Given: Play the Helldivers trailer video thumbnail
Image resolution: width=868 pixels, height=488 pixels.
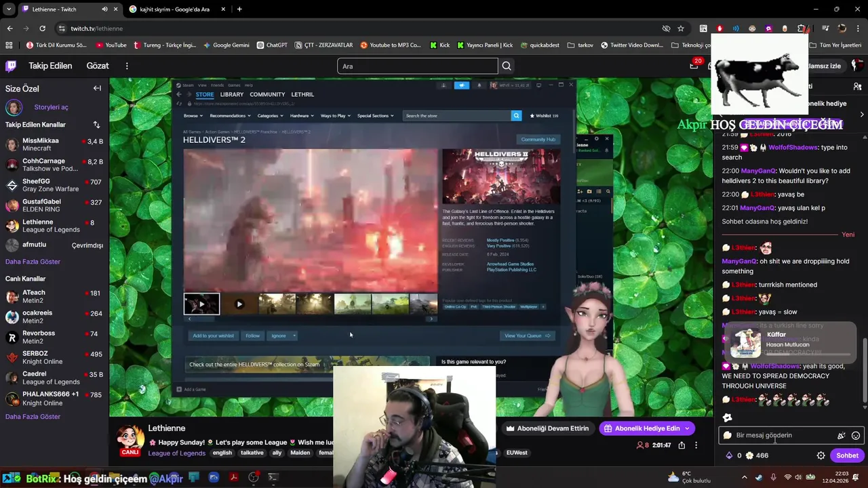Looking at the screenshot, I should [201, 304].
